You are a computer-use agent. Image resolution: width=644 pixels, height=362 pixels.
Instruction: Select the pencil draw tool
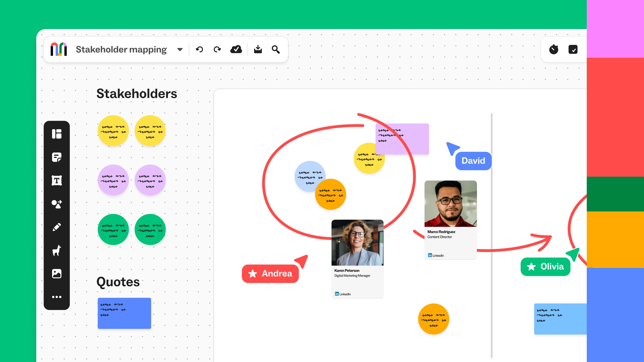tap(57, 227)
